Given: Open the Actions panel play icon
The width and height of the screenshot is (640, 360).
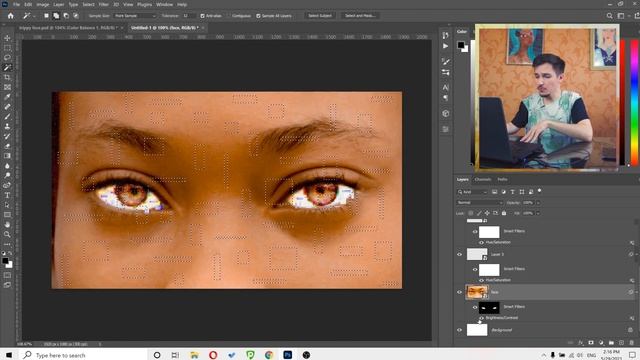Looking at the screenshot, I should pyautogui.click(x=445, y=46).
